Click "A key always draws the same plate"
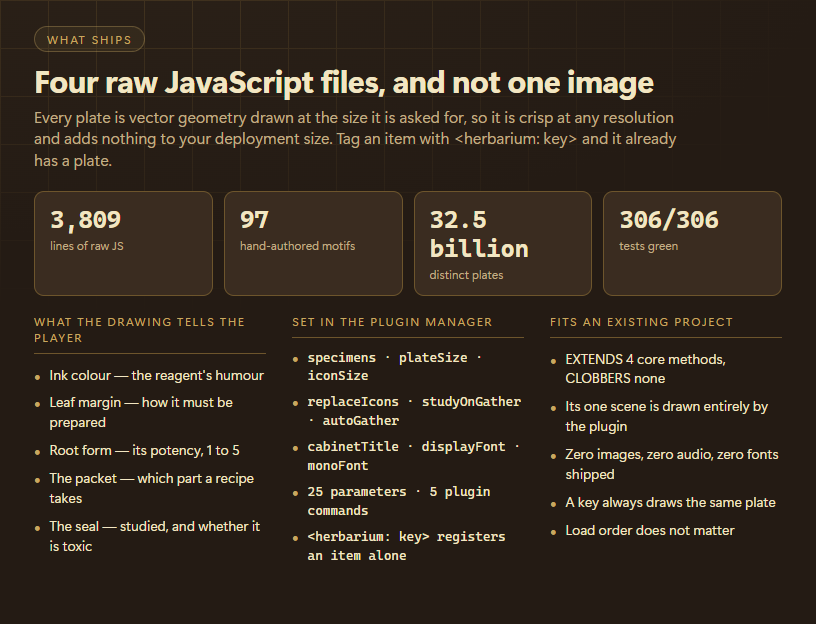Image resolution: width=816 pixels, height=624 pixels. coord(670,502)
